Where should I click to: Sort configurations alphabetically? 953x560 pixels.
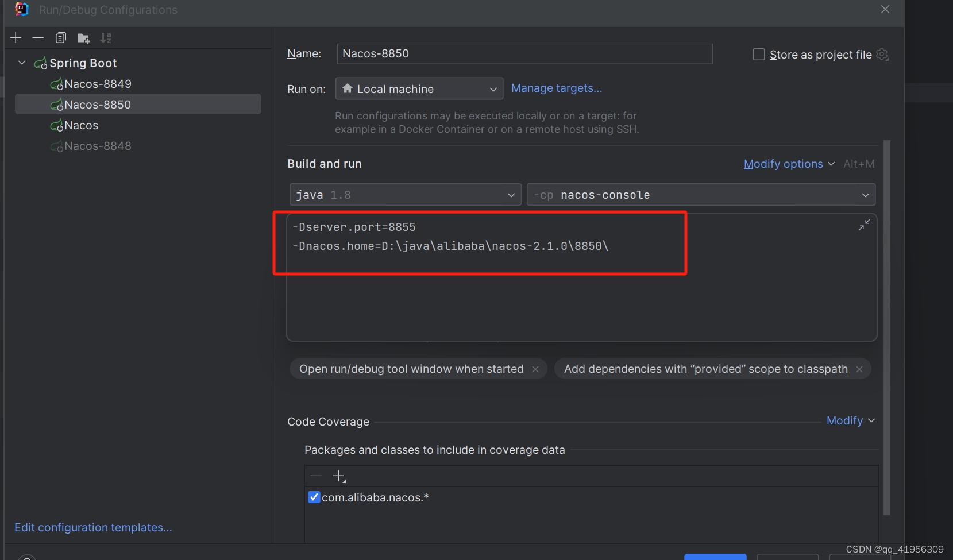pyautogui.click(x=106, y=38)
